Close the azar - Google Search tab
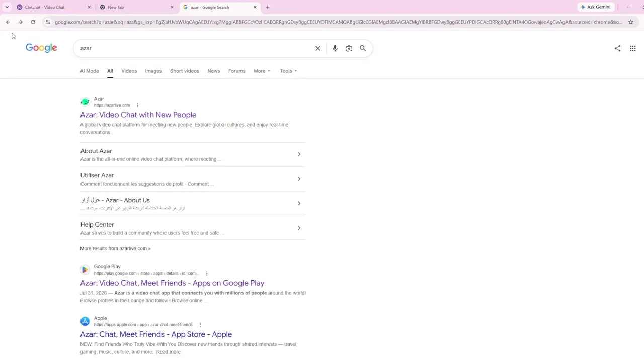Viewport: 644px width, 362px height. click(255, 7)
